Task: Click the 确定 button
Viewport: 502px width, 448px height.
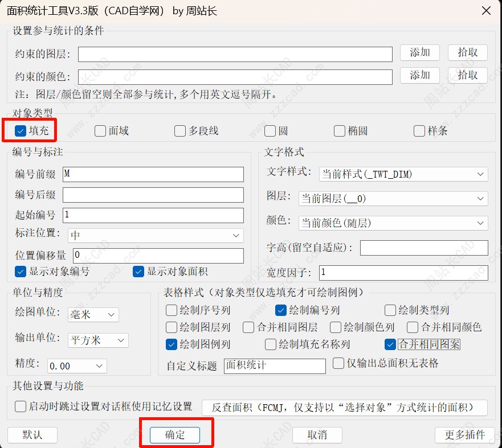Action: tap(175, 435)
